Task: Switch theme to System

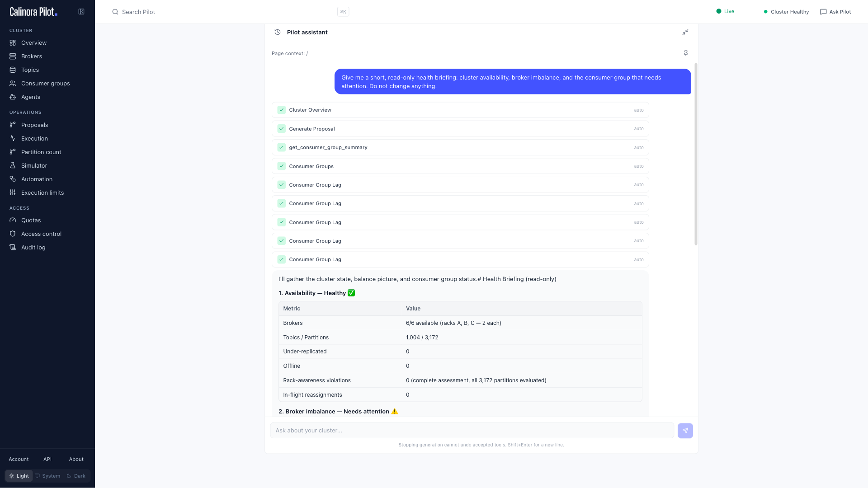Action: point(47,476)
